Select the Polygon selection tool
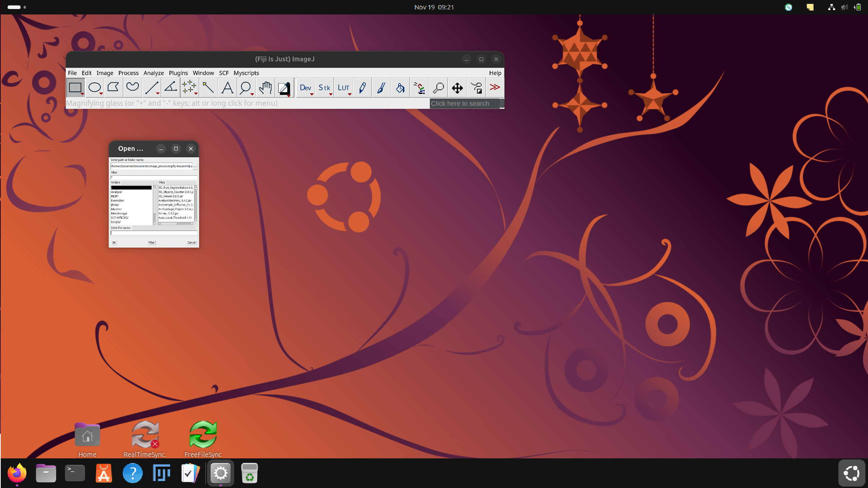The height and width of the screenshot is (488, 868). coord(113,88)
